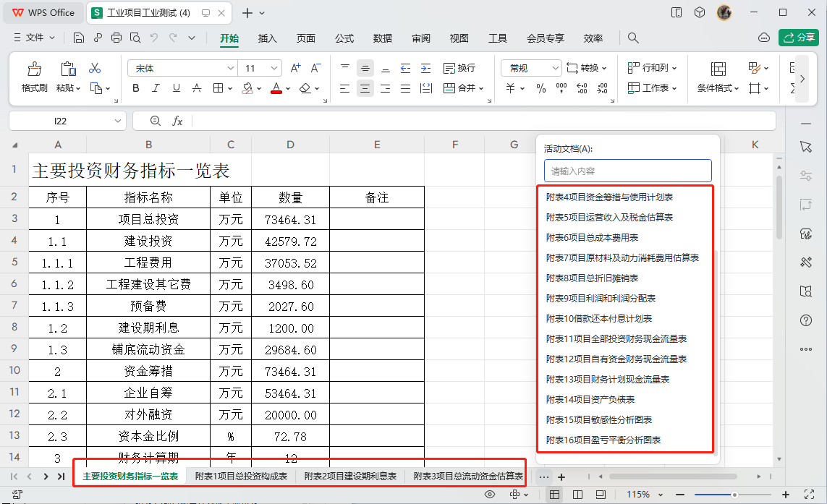Open the 附表1项目总投资构成表 sheet tab
The width and height of the screenshot is (827, 504).
[243, 477]
